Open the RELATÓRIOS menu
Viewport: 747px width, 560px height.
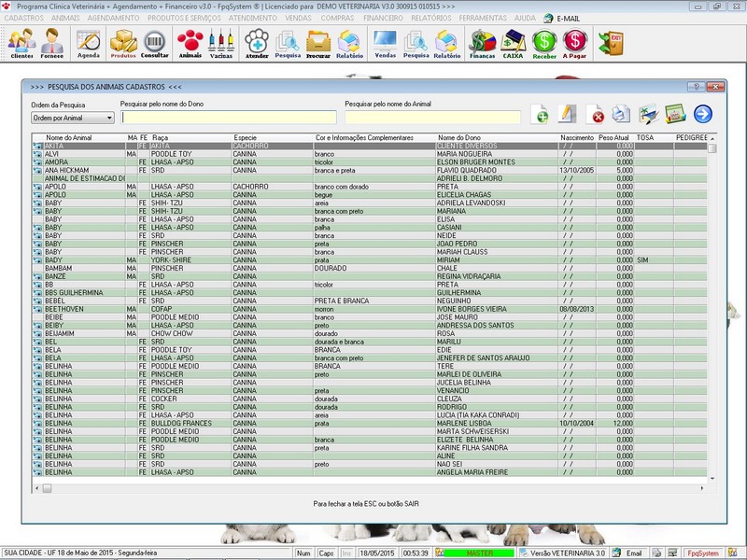431,18
